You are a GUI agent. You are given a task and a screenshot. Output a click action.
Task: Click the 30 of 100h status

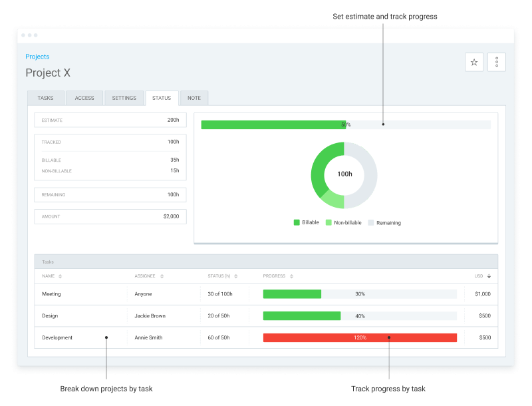point(220,294)
